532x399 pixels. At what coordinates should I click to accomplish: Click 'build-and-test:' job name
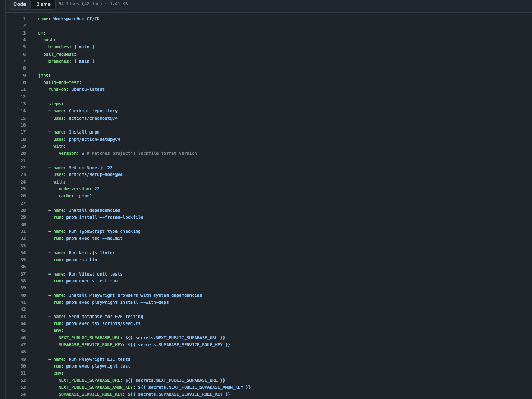pos(62,82)
